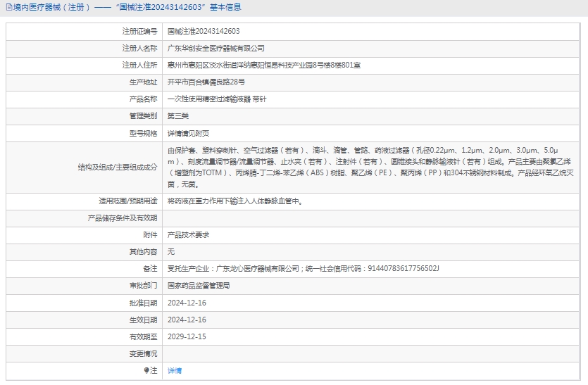Click the intended use text 将药液在重力作用下输注
The image size is (588, 385).
(x=235, y=201)
